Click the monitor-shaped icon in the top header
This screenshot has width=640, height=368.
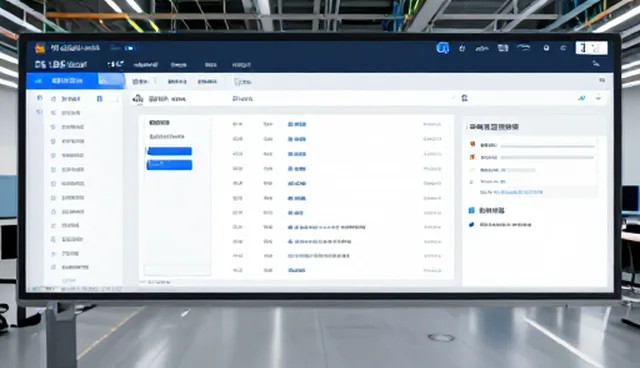(503, 48)
